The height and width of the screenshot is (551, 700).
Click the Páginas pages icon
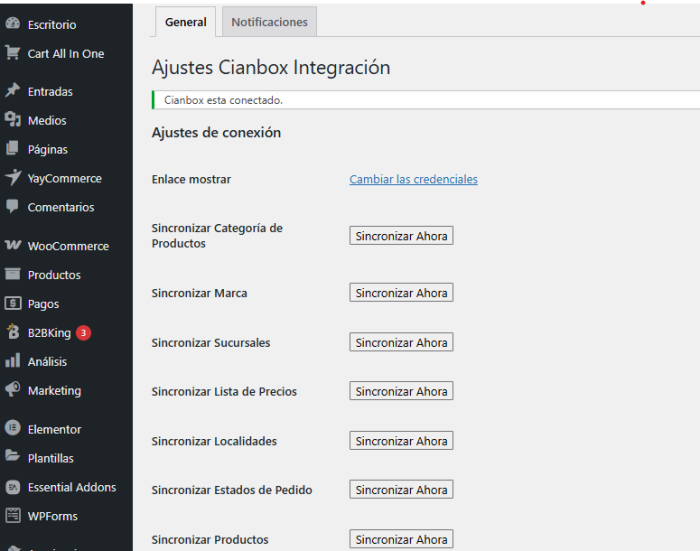point(12,148)
